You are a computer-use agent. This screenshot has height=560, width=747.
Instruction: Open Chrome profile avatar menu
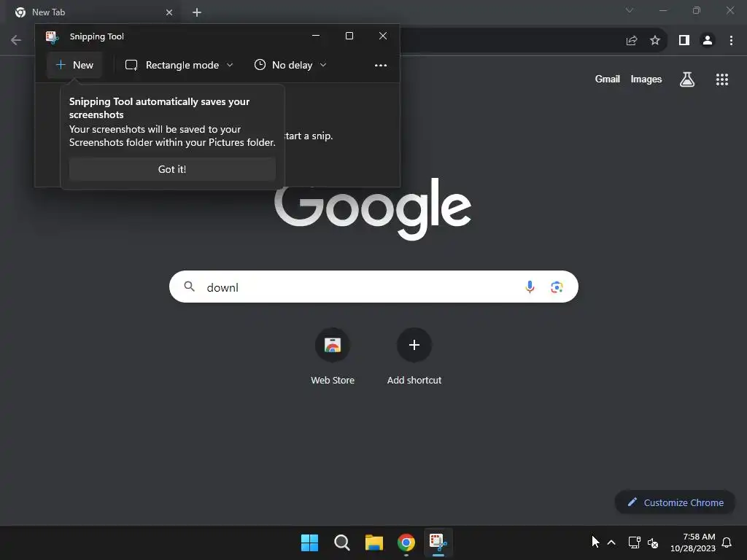[x=708, y=41]
